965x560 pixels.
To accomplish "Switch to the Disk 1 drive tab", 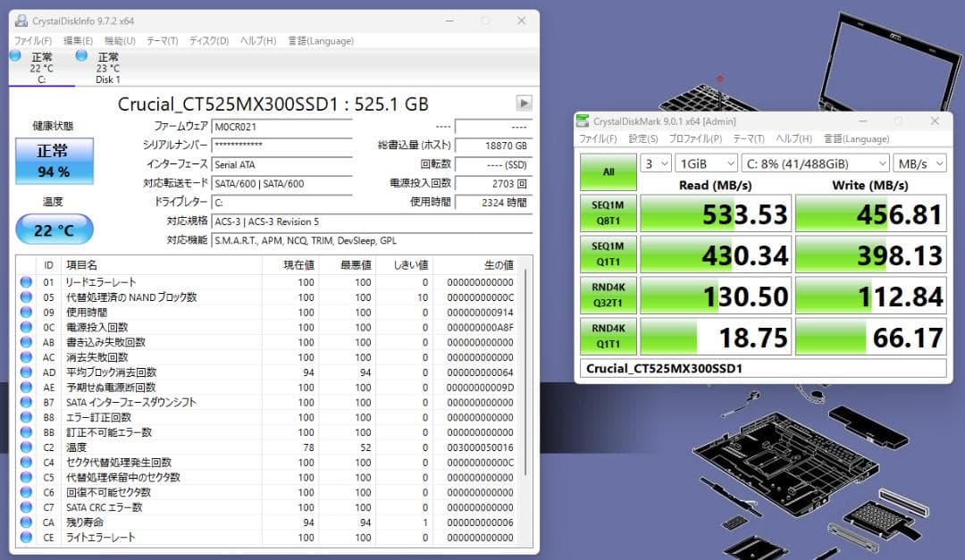I will 107,68.
